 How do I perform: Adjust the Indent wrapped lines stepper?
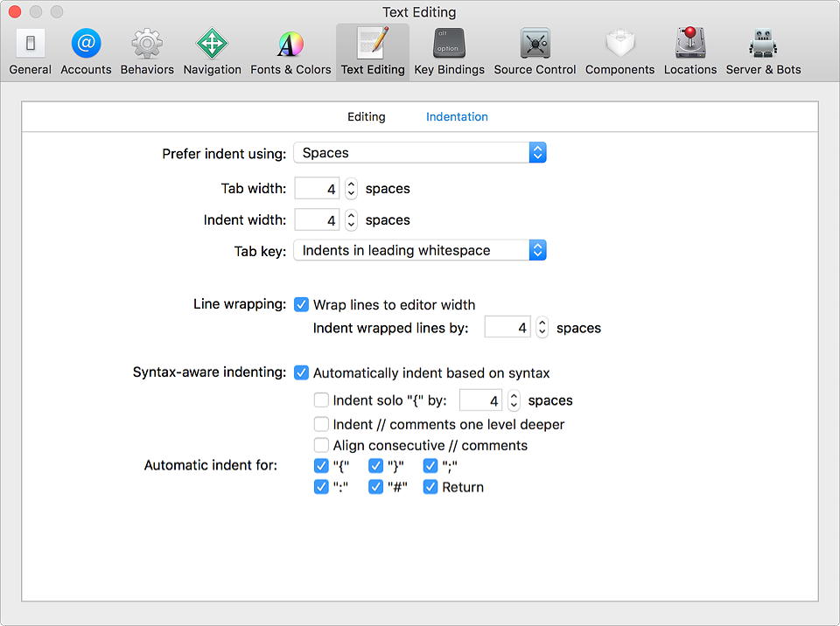point(542,327)
